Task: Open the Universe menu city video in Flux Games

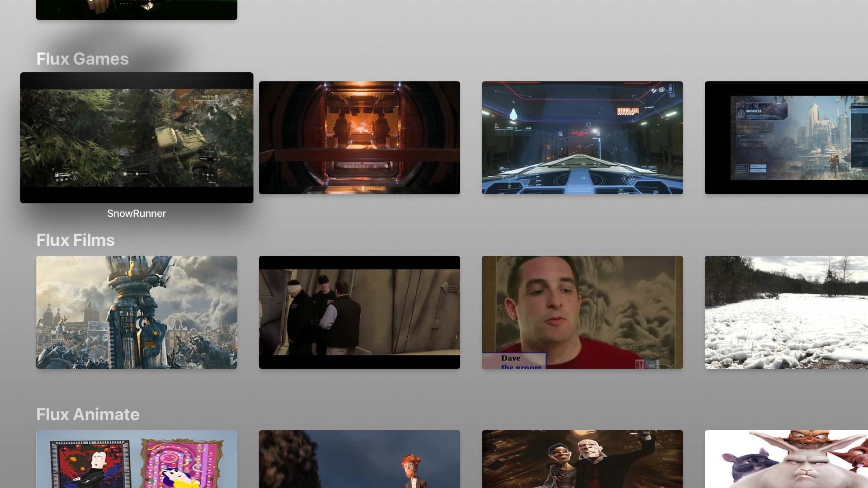Action: point(786,138)
